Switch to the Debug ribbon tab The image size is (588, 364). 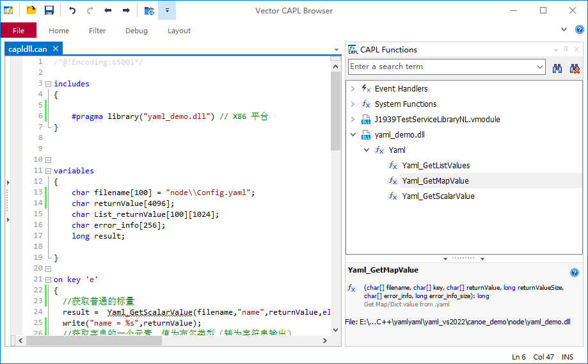click(136, 30)
